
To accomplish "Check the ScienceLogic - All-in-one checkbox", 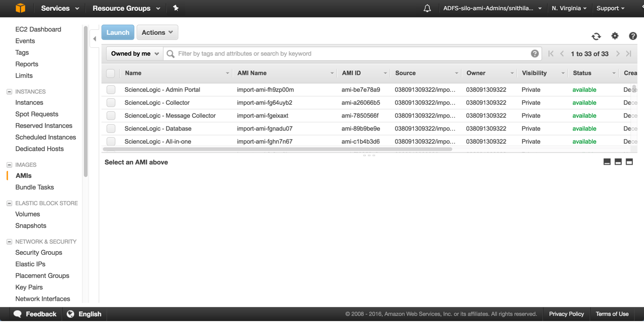I will 111,142.
